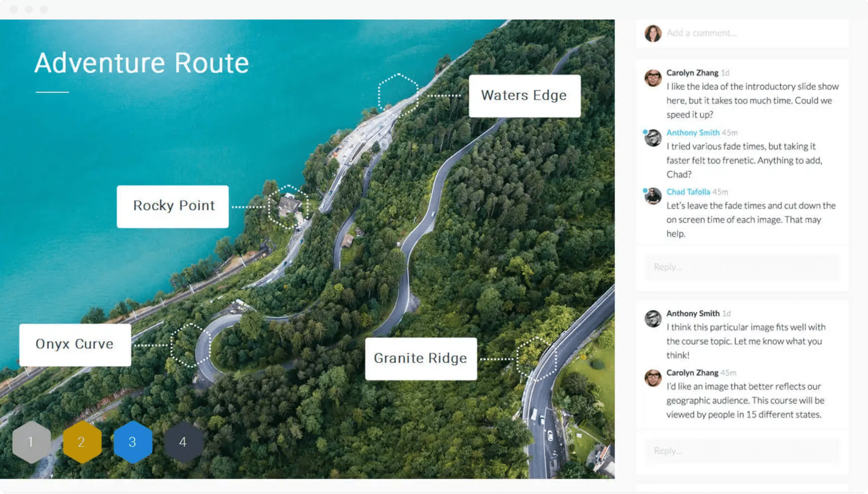The height and width of the screenshot is (494, 868).
Task: Open Anthony Smith's blue name link
Action: (693, 133)
